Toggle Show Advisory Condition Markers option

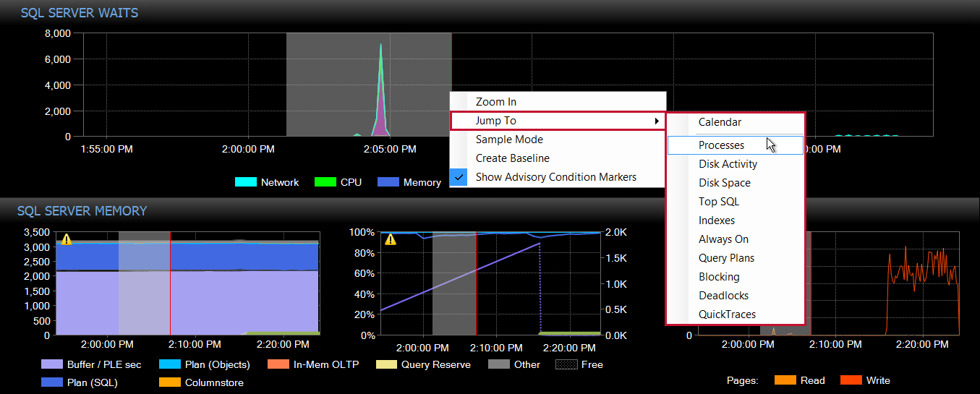coord(557,177)
